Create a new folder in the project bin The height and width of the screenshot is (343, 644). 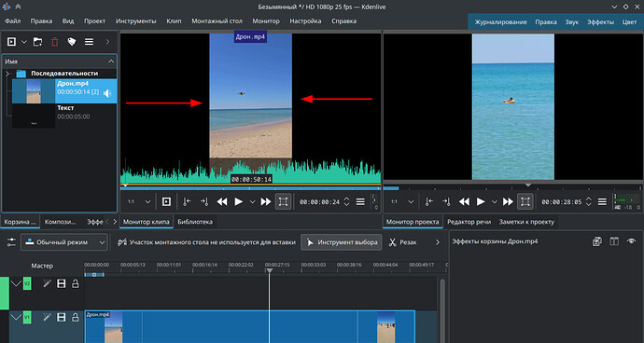click(37, 41)
